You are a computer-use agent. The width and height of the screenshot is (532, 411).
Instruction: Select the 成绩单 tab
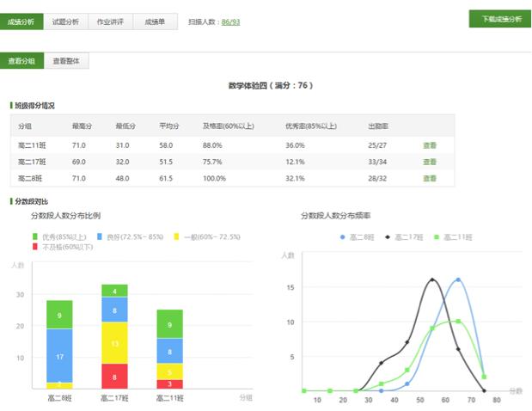(156, 21)
